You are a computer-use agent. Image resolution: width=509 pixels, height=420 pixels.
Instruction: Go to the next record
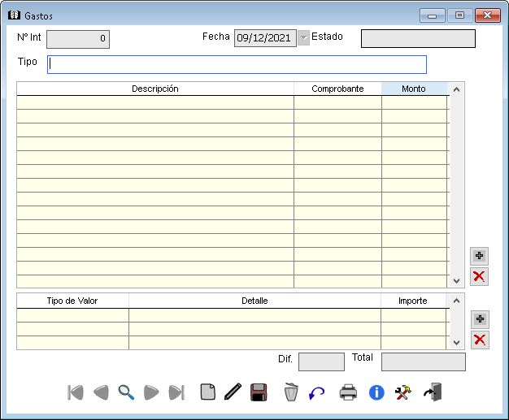151,392
